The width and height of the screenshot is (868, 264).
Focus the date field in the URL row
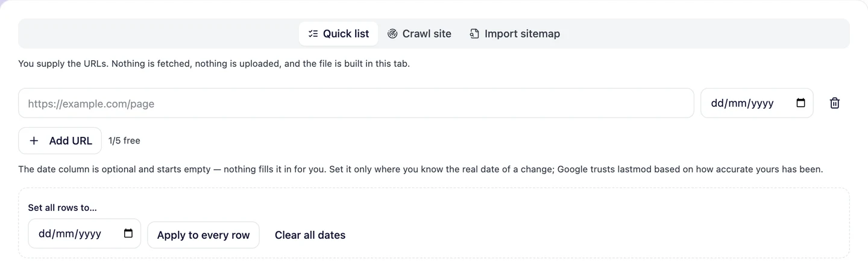click(756, 103)
